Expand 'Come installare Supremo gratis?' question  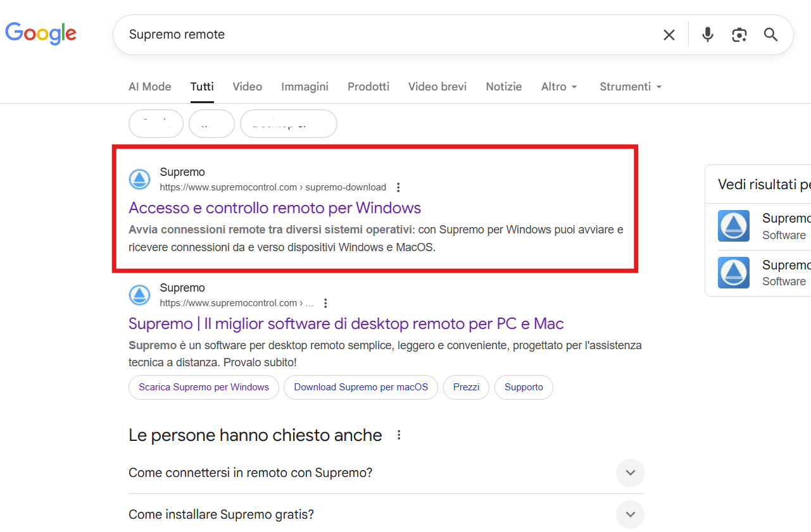click(x=630, y=514)
